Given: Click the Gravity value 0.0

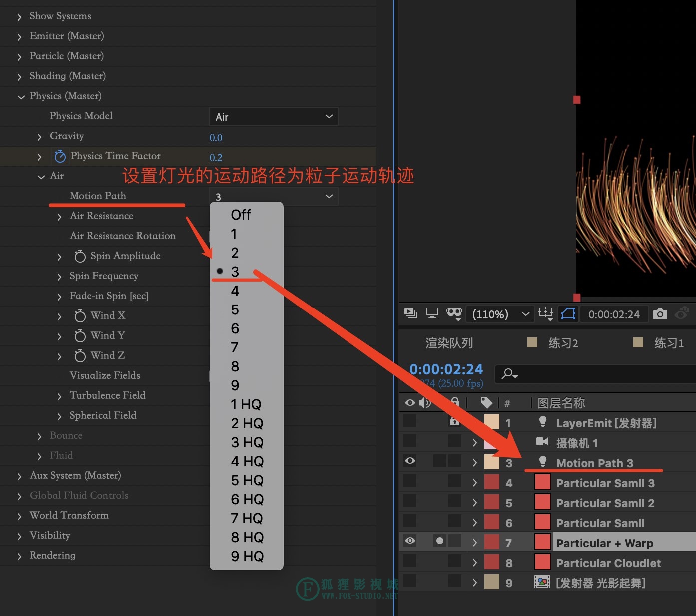Looking at the screenshot, I should pyautogui.click(x=216, y=137).
